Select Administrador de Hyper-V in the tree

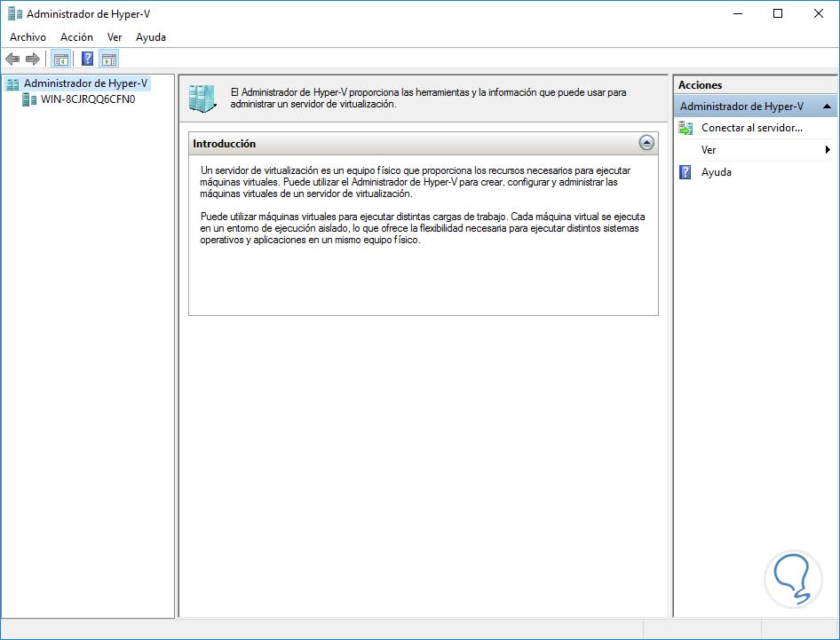[x=86, y=83]
